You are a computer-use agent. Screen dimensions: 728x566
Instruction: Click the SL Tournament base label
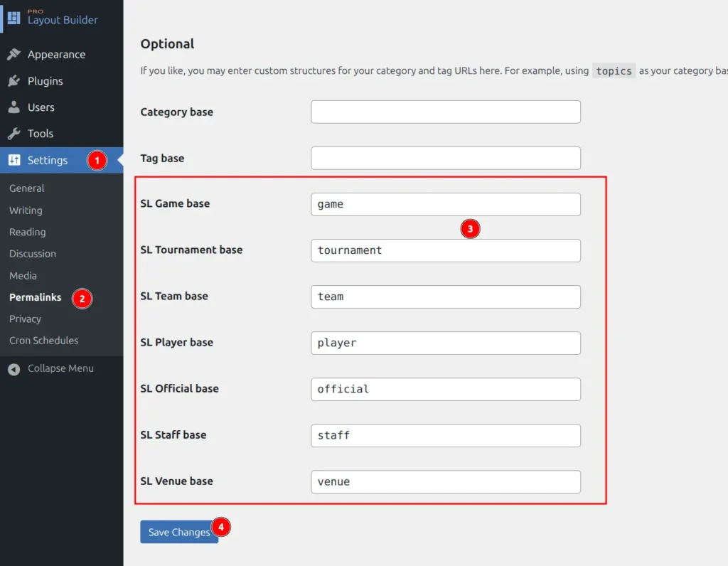point(191,250)
